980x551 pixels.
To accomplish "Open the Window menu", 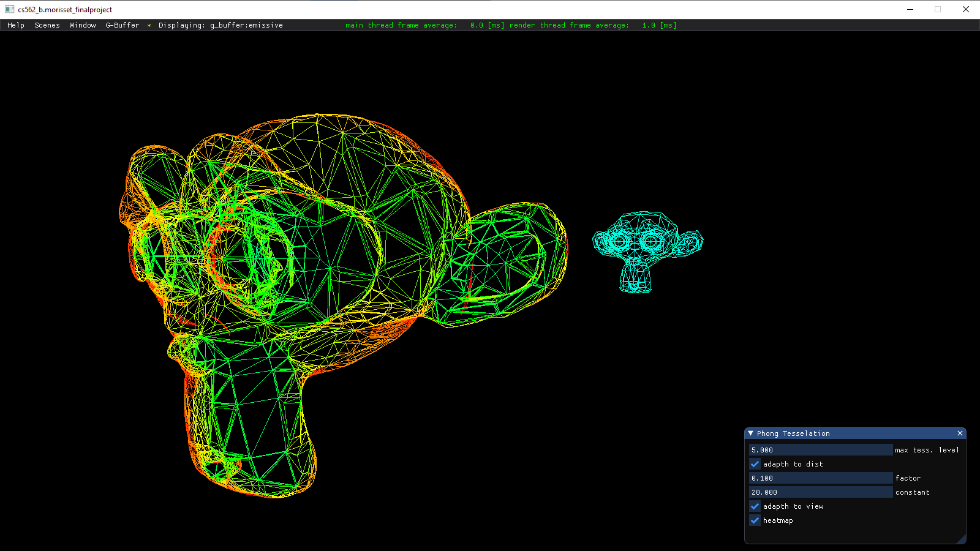I will coord(83,25).
